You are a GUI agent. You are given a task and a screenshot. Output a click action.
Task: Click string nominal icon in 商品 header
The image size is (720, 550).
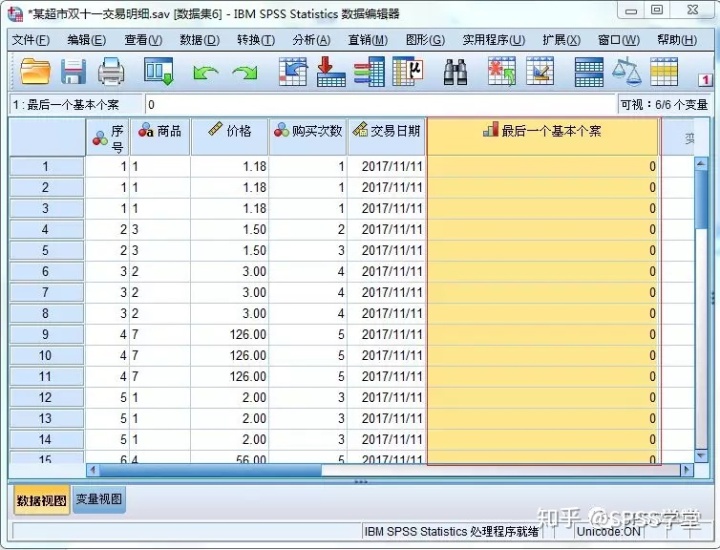click(146, 130)
